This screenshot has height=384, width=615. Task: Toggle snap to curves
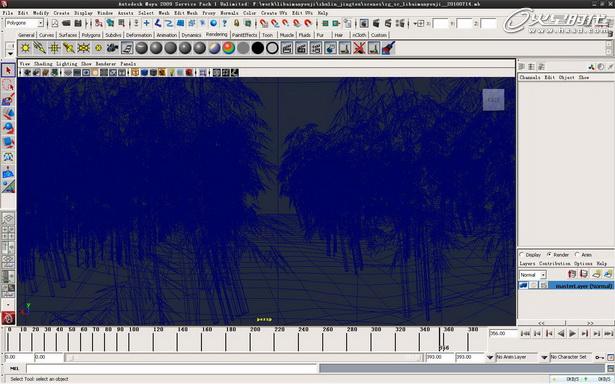tap(275, 24)
